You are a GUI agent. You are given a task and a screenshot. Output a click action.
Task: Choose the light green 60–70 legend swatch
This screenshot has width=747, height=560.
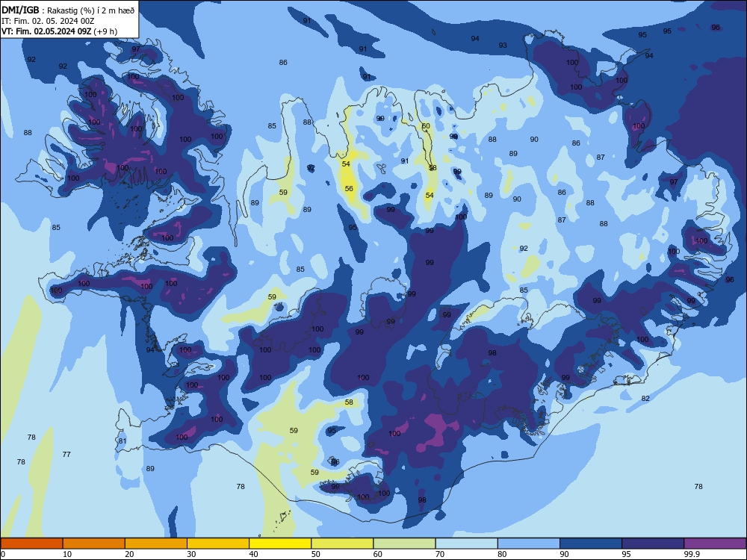pyautogui.click(x=404, y=544)
